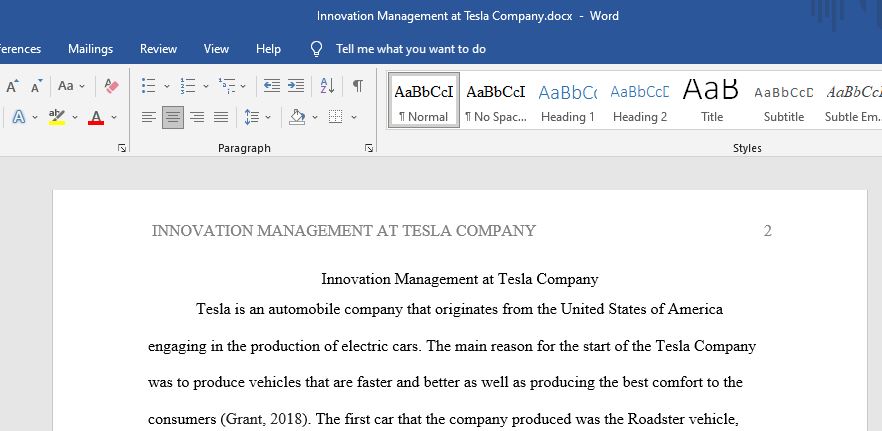The image size is (882, 431).
Task: Expand font color dropdown arrow
Action: click(x=114, y=117)
